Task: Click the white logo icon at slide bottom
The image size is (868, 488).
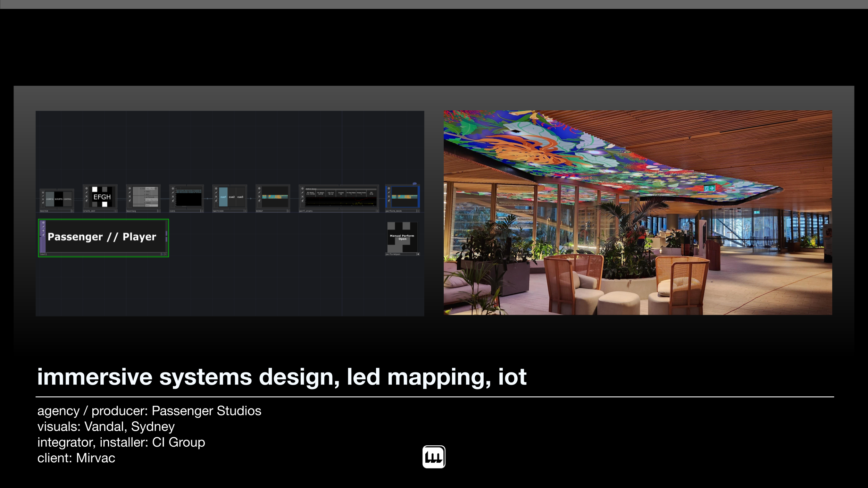Action: pyautogui.click(x=434, y=457)
